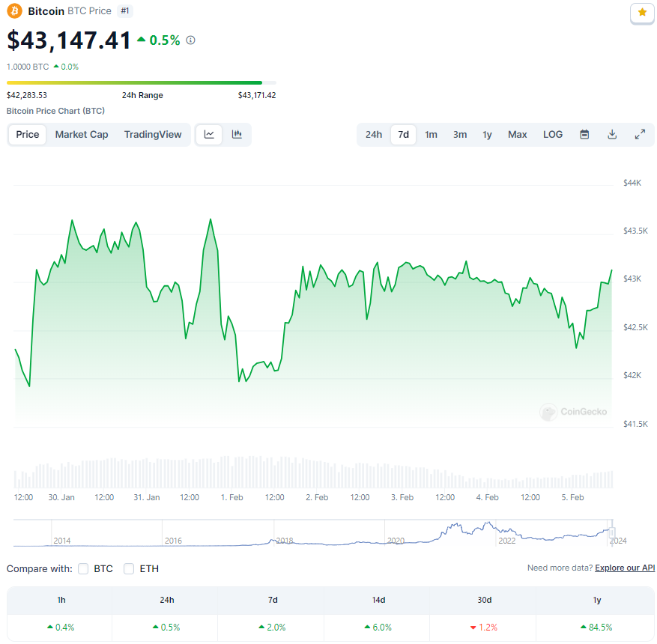The image size is (657, 644).
Task: Click the #1 rank badge
Action: (x=124, y=10)
